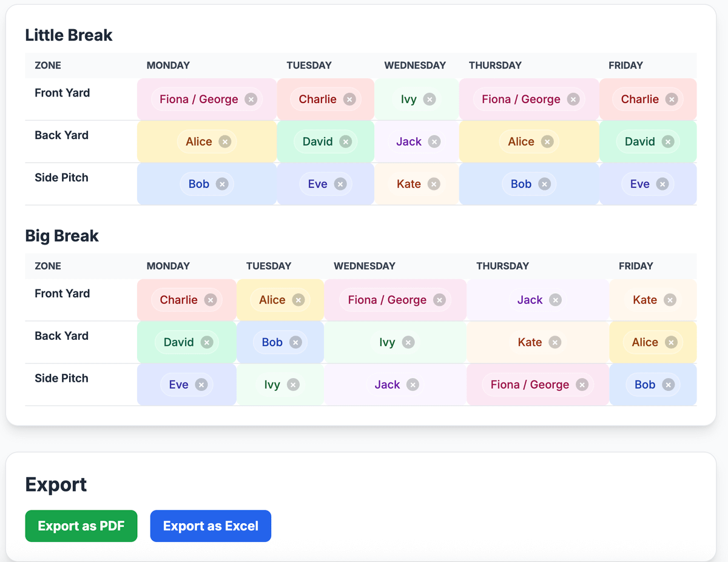Remove Ivy from Little Break Wednesday Front Yard
Screen dimensions: 728x562
[429, 100]
